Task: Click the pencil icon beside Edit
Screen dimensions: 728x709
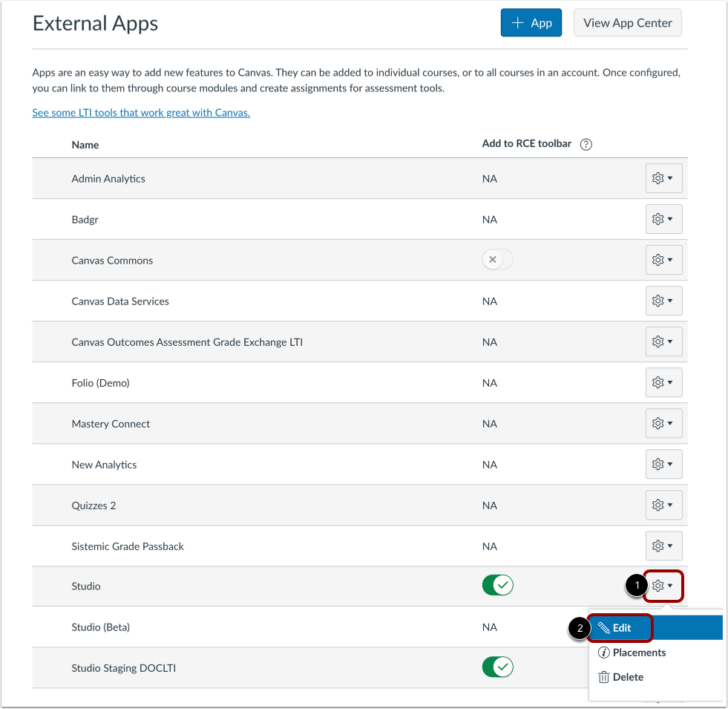Action: [603, 627]
